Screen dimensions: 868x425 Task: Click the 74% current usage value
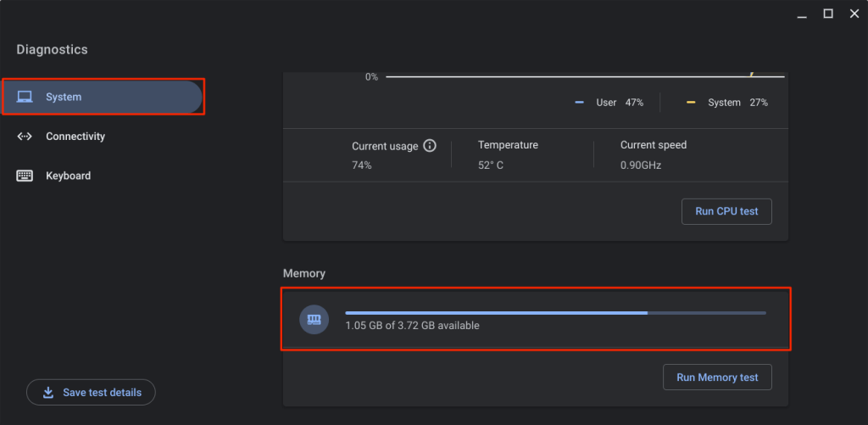point(362,165)
